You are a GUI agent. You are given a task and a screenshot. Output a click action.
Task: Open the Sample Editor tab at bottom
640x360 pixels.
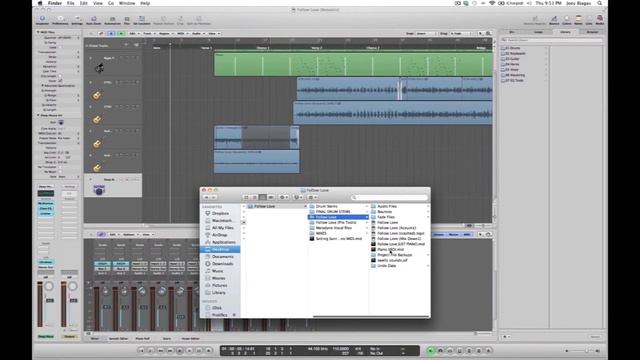point(118,338)
